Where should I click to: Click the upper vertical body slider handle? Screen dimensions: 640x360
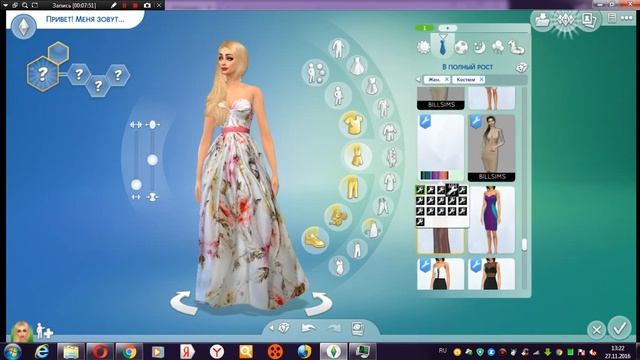coord(152,160)
